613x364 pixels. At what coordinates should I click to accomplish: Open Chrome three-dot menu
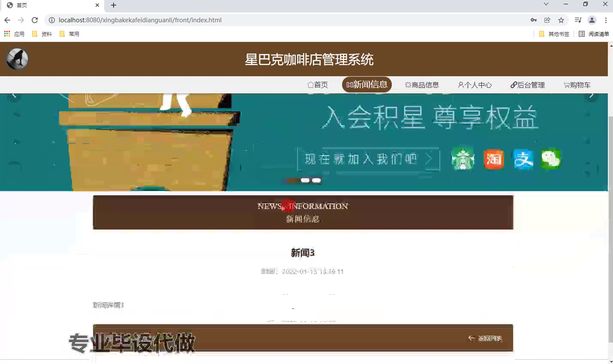(606, 20)
